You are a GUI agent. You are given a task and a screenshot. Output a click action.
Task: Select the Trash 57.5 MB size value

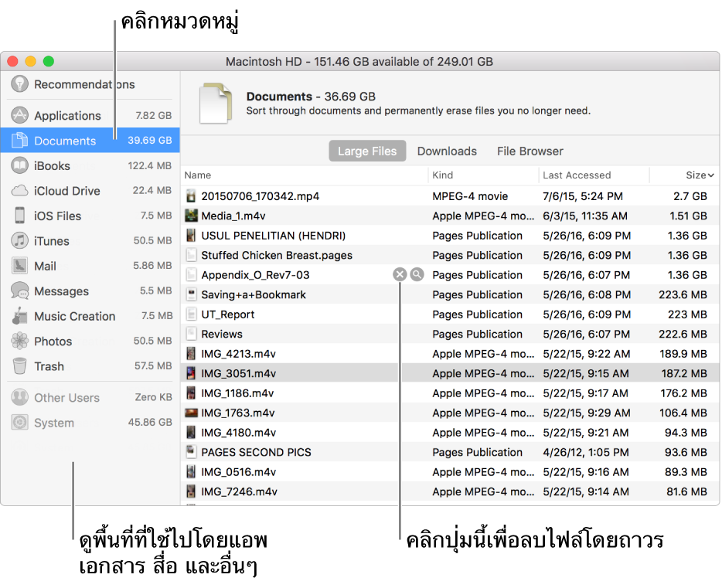click(x=153, y=365)
